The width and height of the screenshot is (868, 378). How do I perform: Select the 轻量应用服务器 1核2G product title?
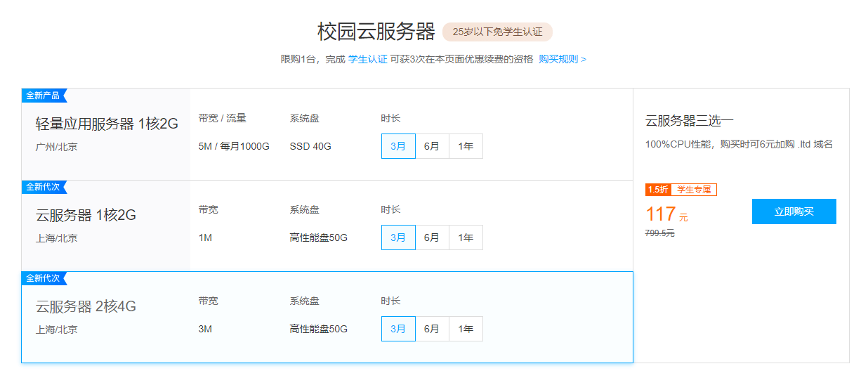point(107,124)
